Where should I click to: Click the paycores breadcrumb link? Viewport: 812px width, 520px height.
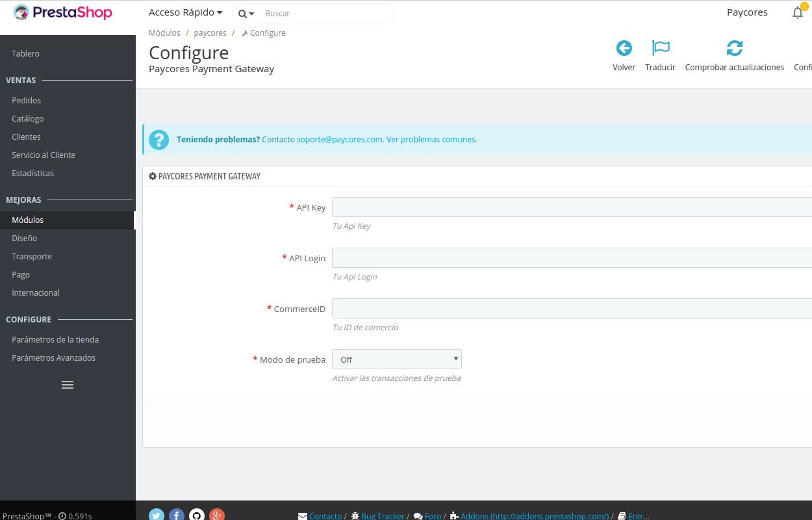pyautogui.click(x=210, y=32)
